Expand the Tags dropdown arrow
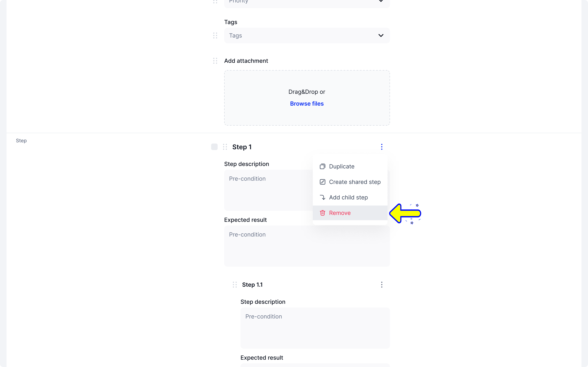This screenshot has width=588, height=367. [381, 35]
